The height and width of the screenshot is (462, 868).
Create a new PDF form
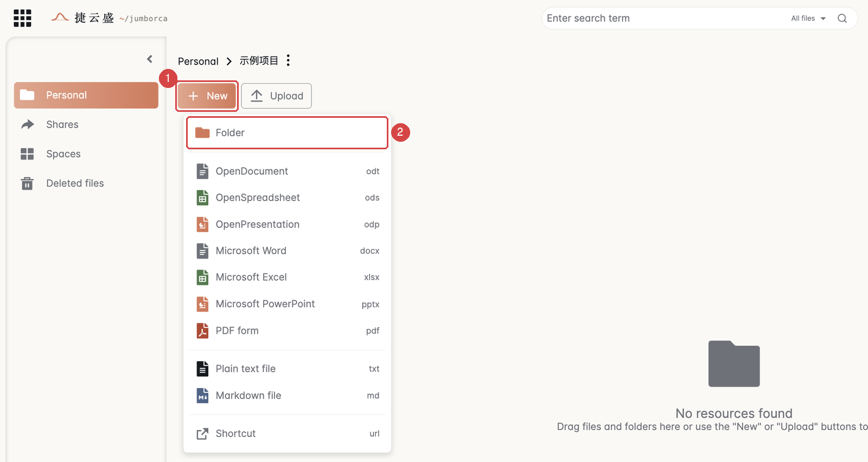(287, 331)
